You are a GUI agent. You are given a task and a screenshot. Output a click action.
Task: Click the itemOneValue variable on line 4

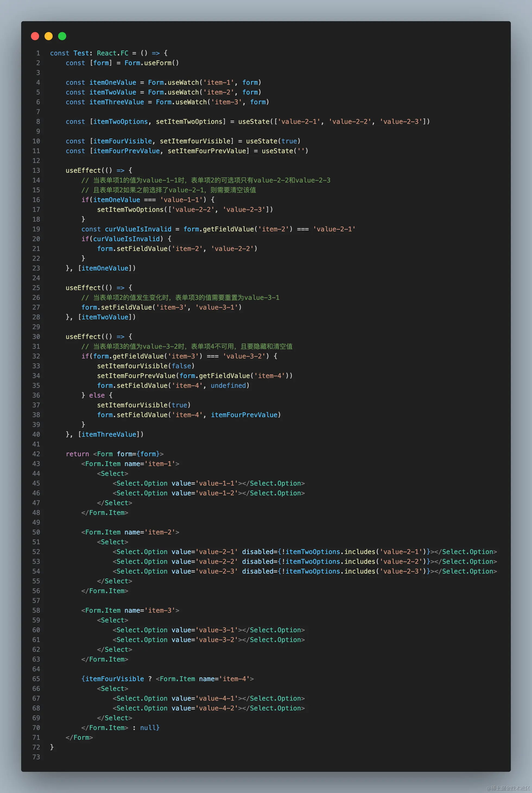pos(112,82)
